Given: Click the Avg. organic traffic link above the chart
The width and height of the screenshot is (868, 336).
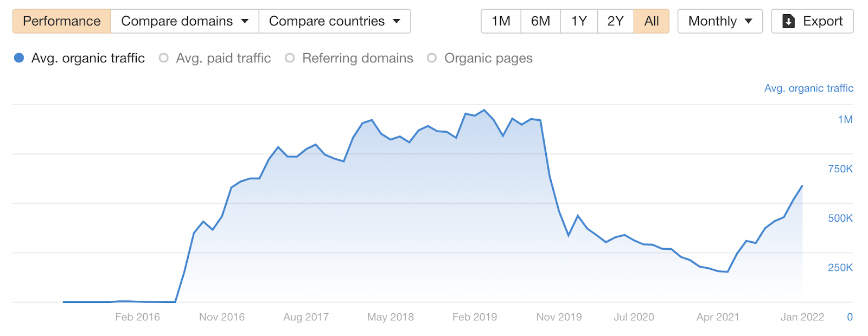Looking at the screenshot, I should [x=808, y=88].
